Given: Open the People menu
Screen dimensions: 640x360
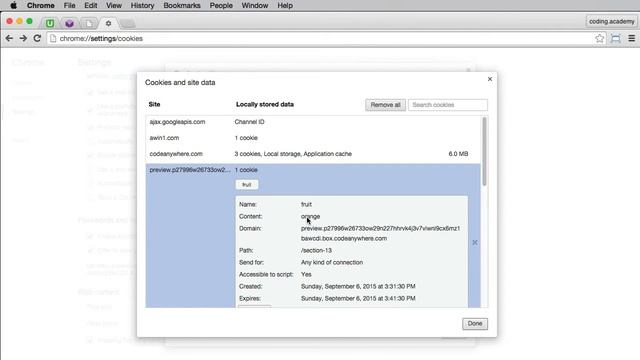Looking at the screenshot, I should tap(221, 5).
